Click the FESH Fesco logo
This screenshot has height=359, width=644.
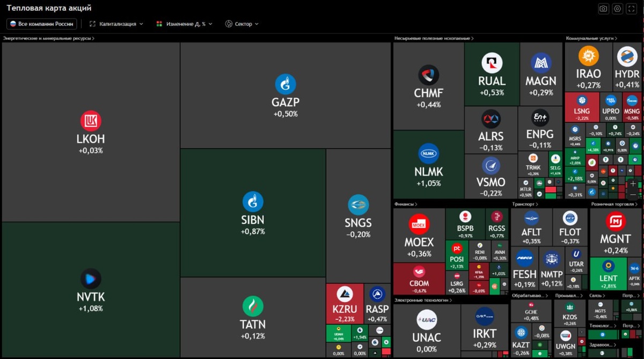(524, 258)
